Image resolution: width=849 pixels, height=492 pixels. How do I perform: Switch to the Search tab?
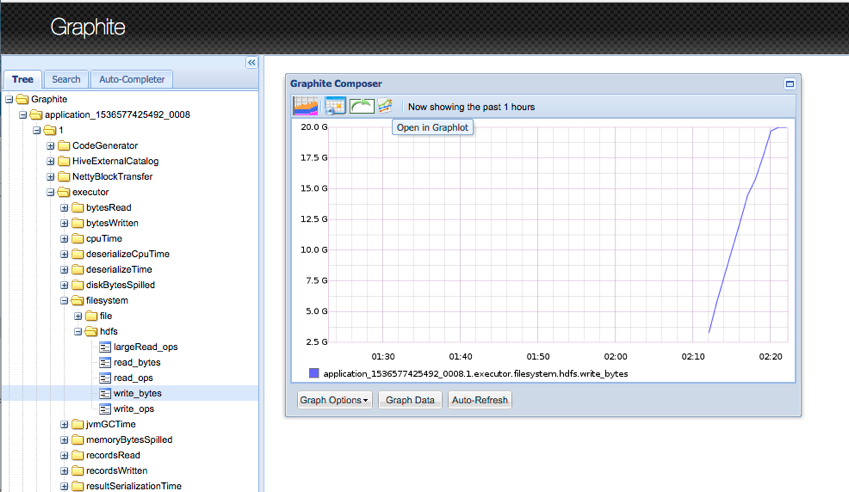[66, 80]
